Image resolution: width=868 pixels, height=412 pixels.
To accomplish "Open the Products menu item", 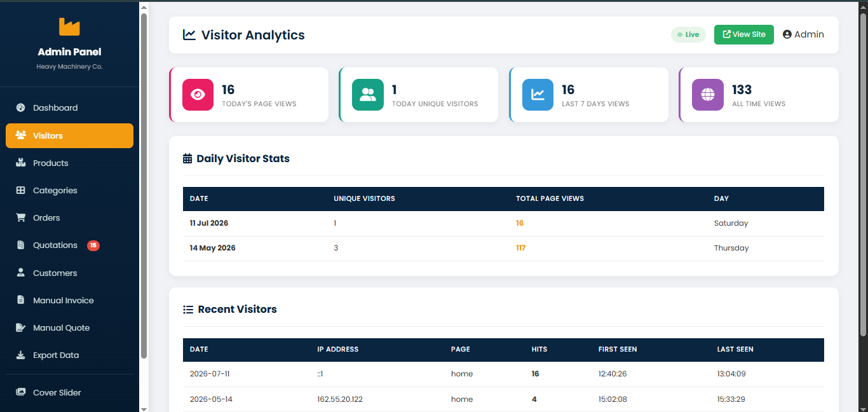I will pos(69,163).
